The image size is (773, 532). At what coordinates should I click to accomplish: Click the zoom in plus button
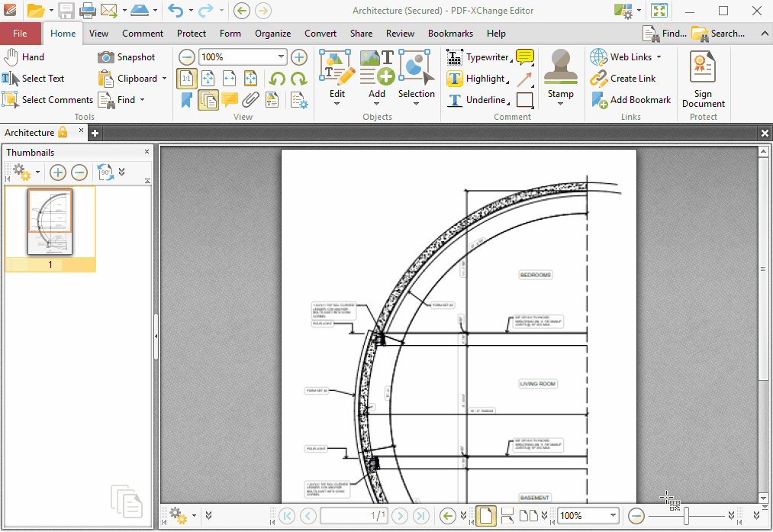(299, 57)
